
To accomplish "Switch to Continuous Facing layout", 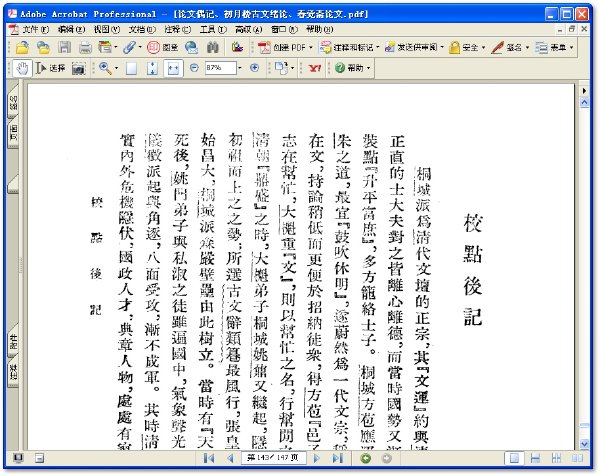I will point(556,458).
